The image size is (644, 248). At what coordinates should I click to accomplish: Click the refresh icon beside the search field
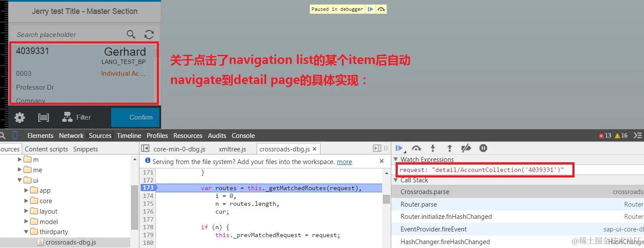tap(149, 34)
